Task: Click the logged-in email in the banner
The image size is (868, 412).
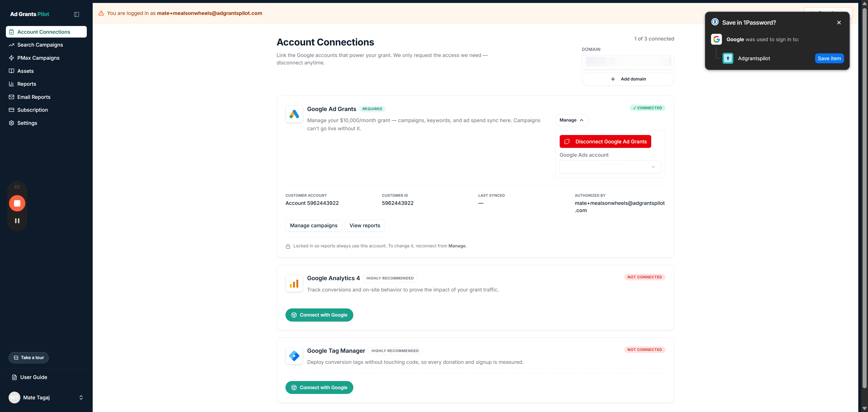Action: click(x=210, y=13)
